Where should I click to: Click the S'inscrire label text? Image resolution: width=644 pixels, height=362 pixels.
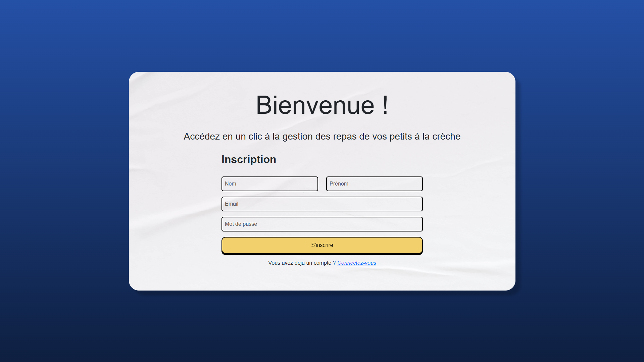click(x=322, y=245)
